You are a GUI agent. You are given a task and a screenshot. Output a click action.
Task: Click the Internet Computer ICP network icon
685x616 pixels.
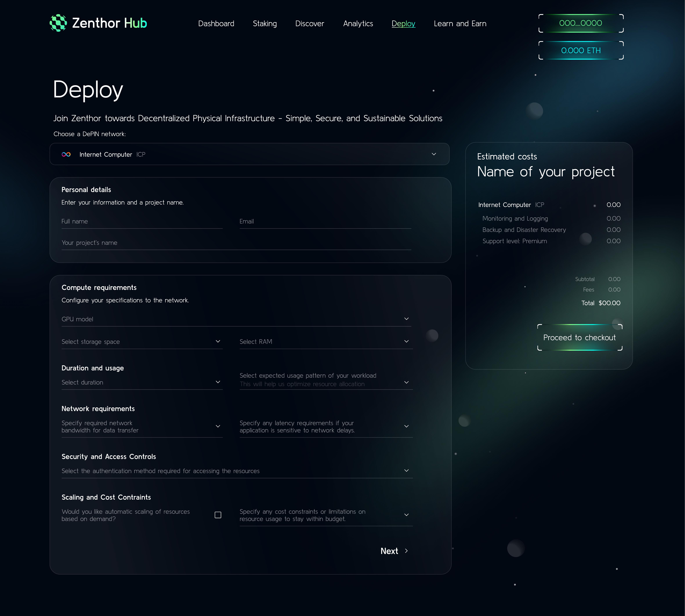pyautogui.click(x=67, y=154)
